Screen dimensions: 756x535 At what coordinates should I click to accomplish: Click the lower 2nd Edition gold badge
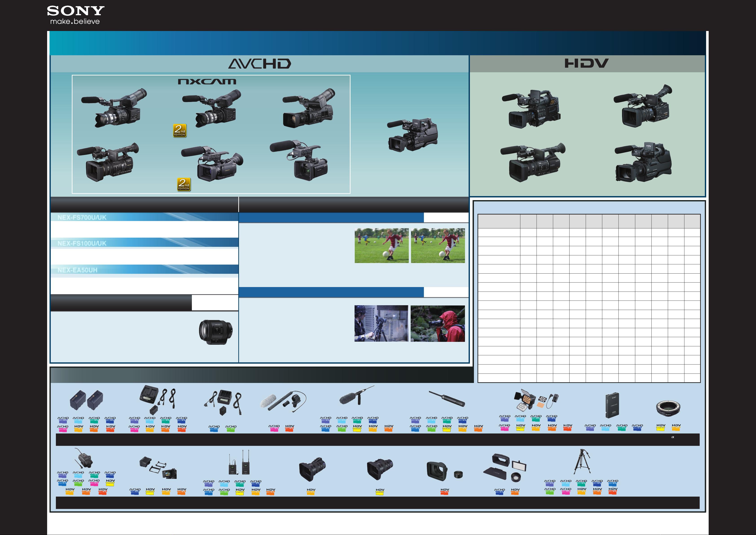click(x=184, y=184)
